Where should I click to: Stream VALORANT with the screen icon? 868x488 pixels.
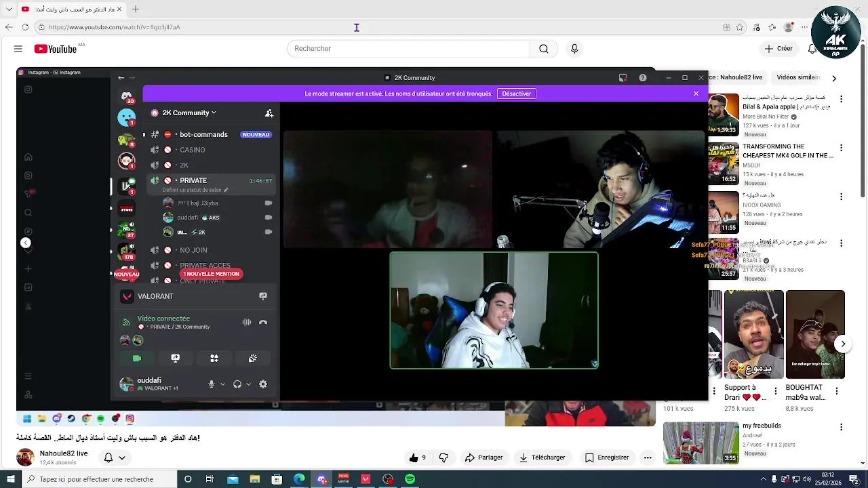click(263, 296)
